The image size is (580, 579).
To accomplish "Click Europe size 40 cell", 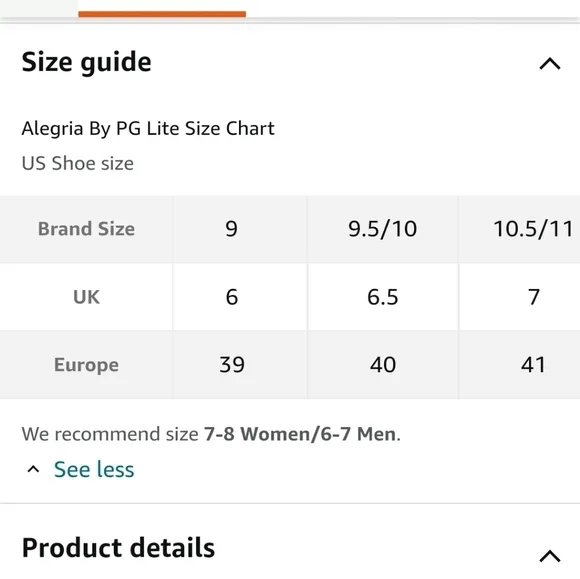I will [383, 365].
